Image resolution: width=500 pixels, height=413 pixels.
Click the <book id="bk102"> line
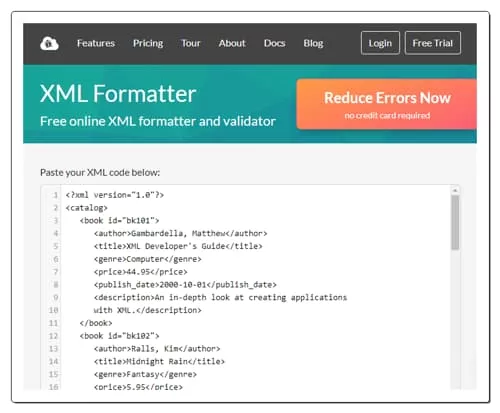[x=119, y=336]
